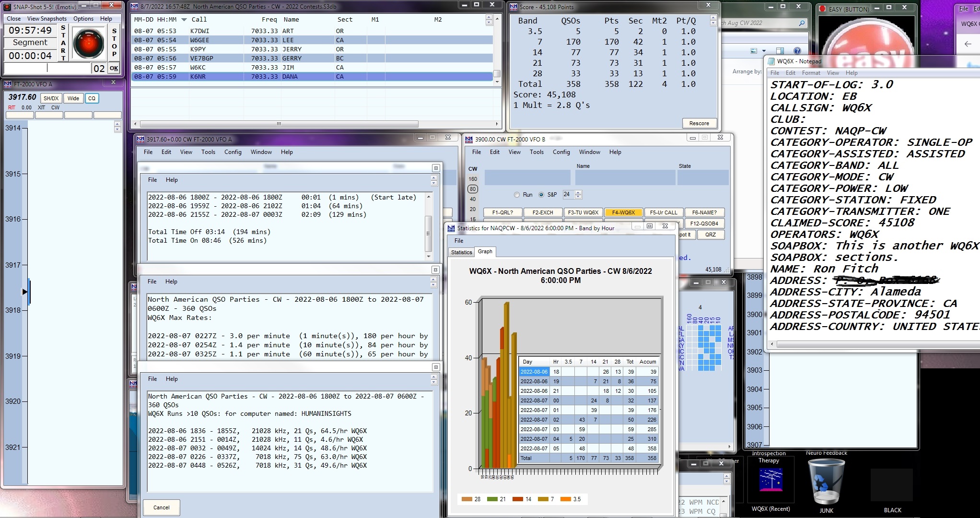Image resolution: width=980 pixels, height=518 pixels.
Task: Click the vertical START button in SNAP-Shot
Action: (x=63, y=43)
